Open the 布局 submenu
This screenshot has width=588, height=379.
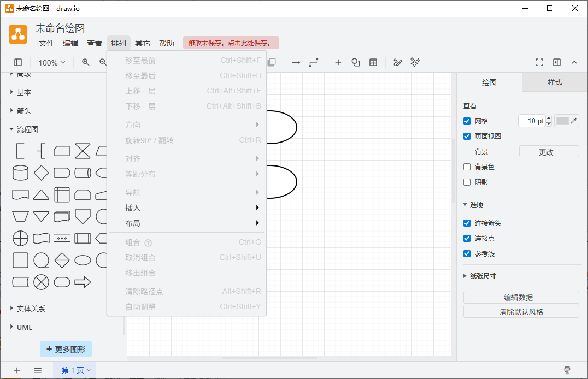[x=186, y=223]
